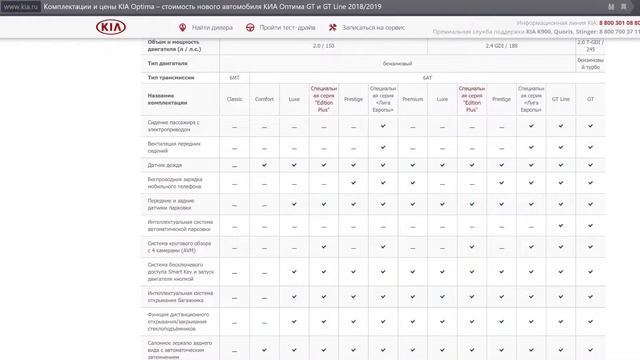Click the Салонное зеркало checkmark under Comfort
Screen dimensions: 640x360
264,350
